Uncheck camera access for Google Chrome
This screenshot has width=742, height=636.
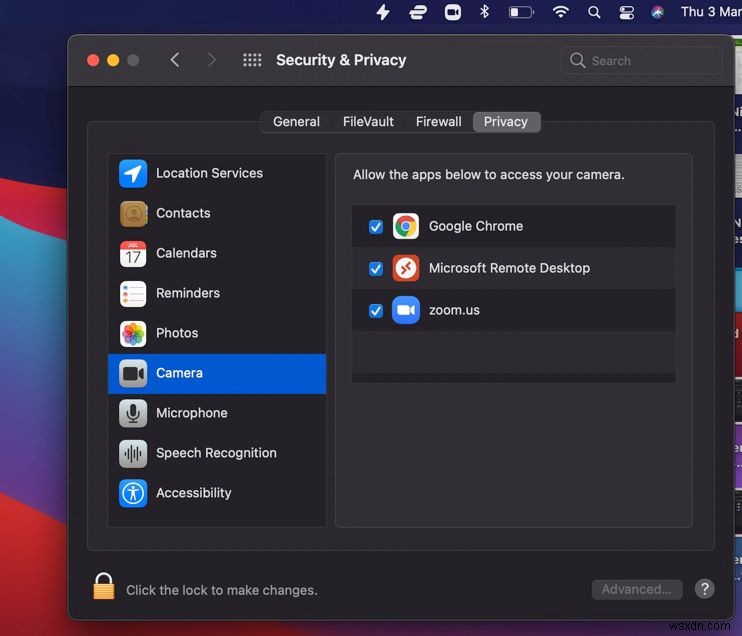[x=376, y=227]
